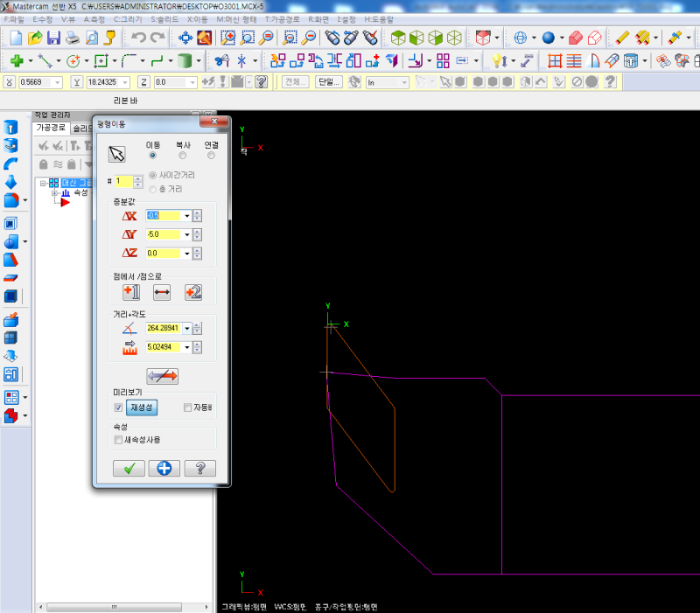Click the Save file icon in toolbar
The width and height of the screenshot is (700, 613).
click(53, 38)
